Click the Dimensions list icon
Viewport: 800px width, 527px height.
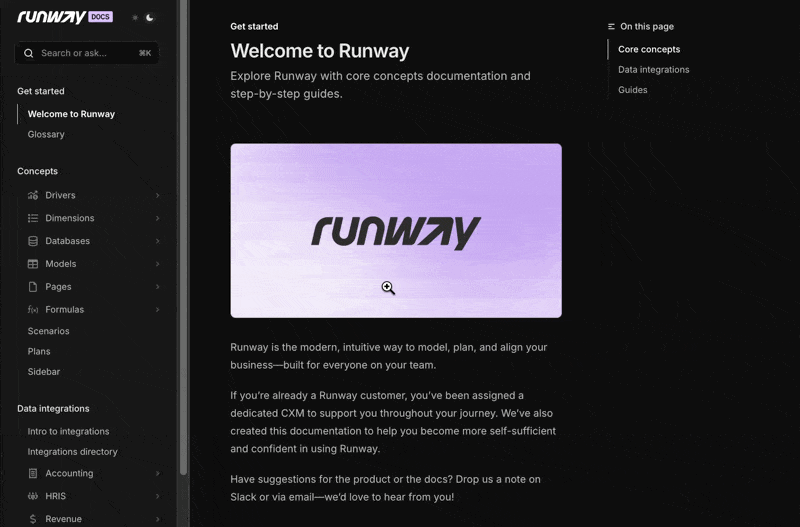(33, 218)
